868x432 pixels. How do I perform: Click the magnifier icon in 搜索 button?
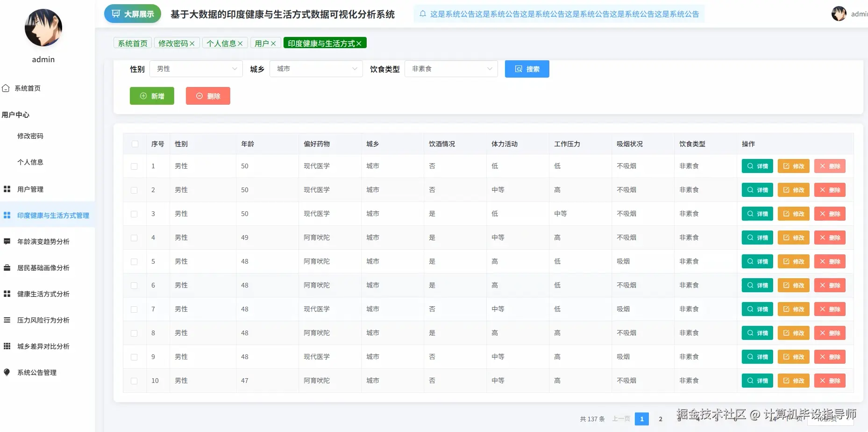519,69
